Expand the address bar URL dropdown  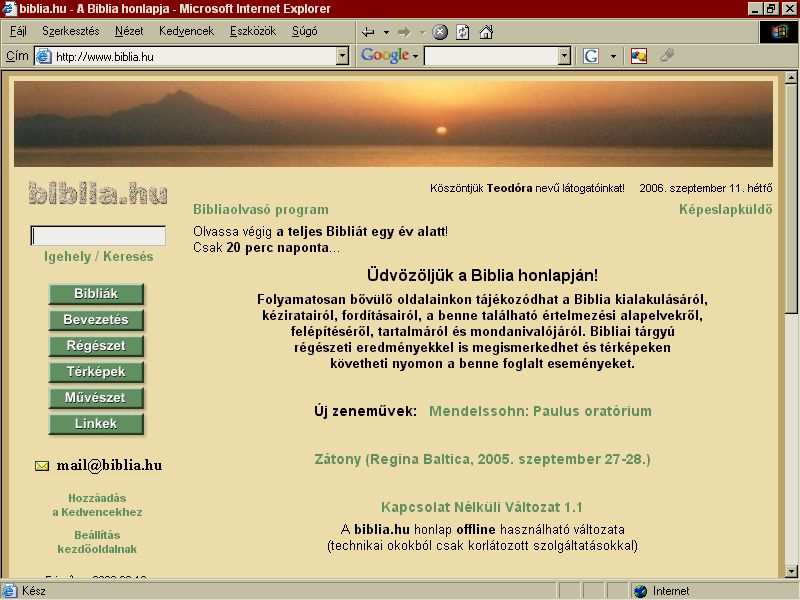click(x=342, y=56)
